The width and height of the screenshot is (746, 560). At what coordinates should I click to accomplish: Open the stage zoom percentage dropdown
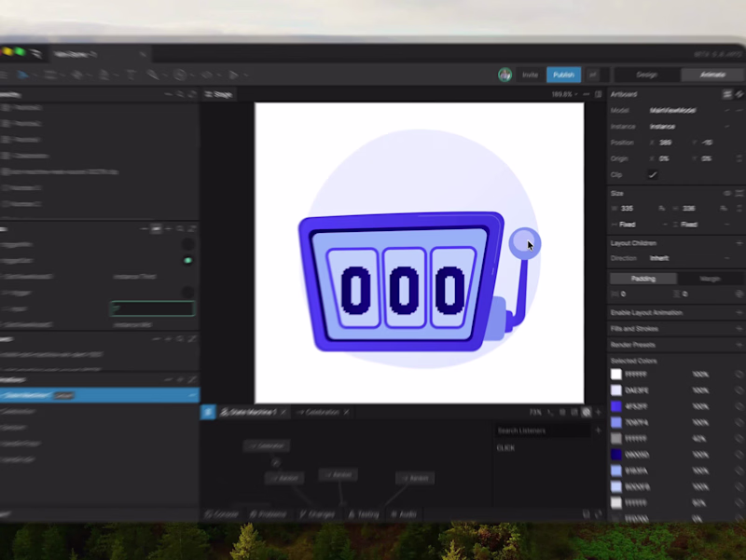click(x=565, y=94)
